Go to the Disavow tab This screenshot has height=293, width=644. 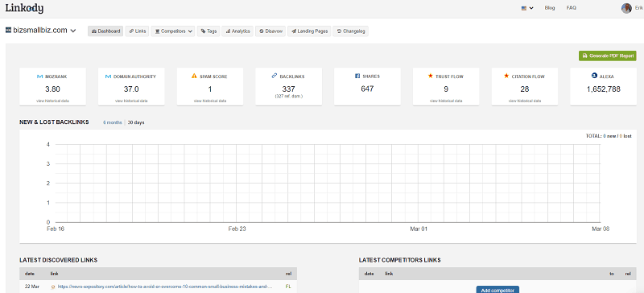tap(271, 31)
